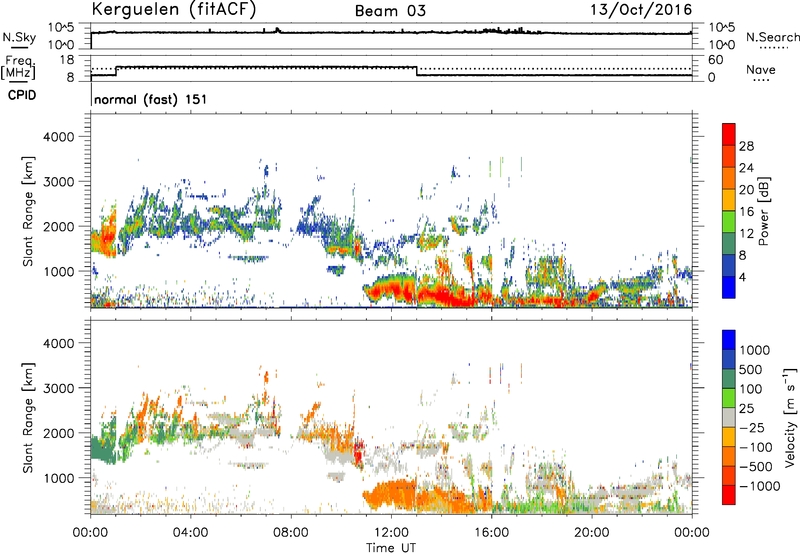Click the '04:00' time axis label
The image size is (800, 554).
[x=191, y=533]
